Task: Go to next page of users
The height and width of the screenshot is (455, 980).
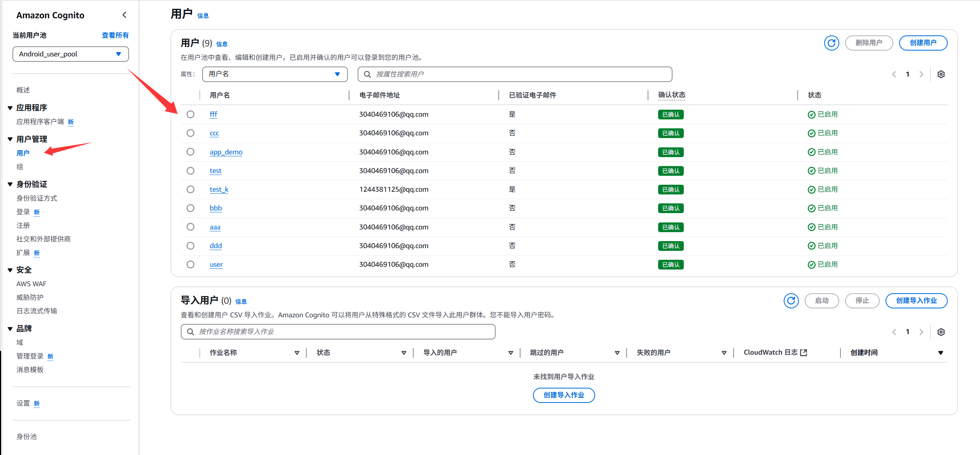Action: (921, 74)
